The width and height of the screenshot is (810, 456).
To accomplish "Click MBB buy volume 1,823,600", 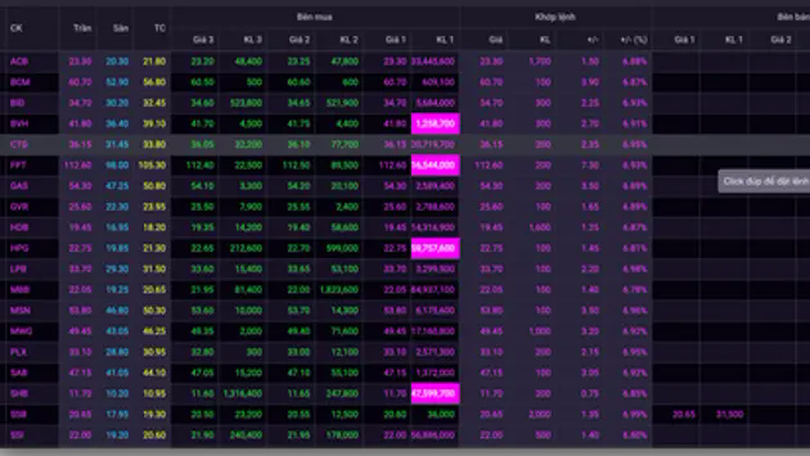I will [339, 289].
